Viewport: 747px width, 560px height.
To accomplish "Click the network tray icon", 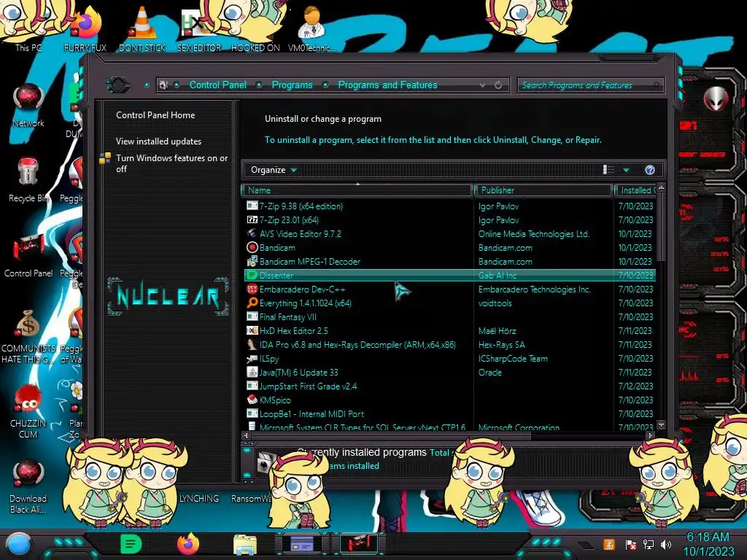I will 649,544.
